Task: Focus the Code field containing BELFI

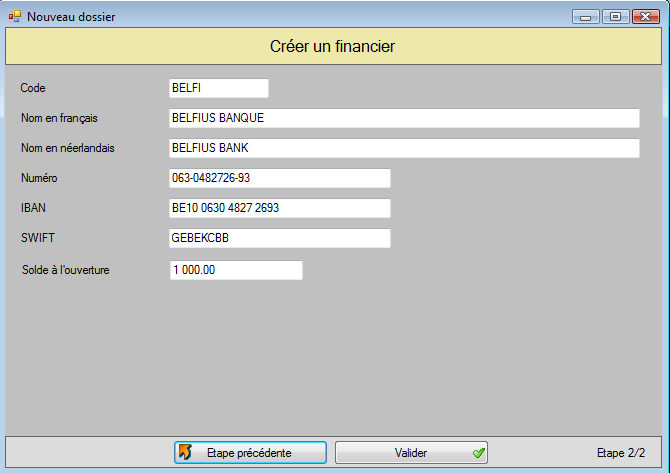Action: coord(219,88)
